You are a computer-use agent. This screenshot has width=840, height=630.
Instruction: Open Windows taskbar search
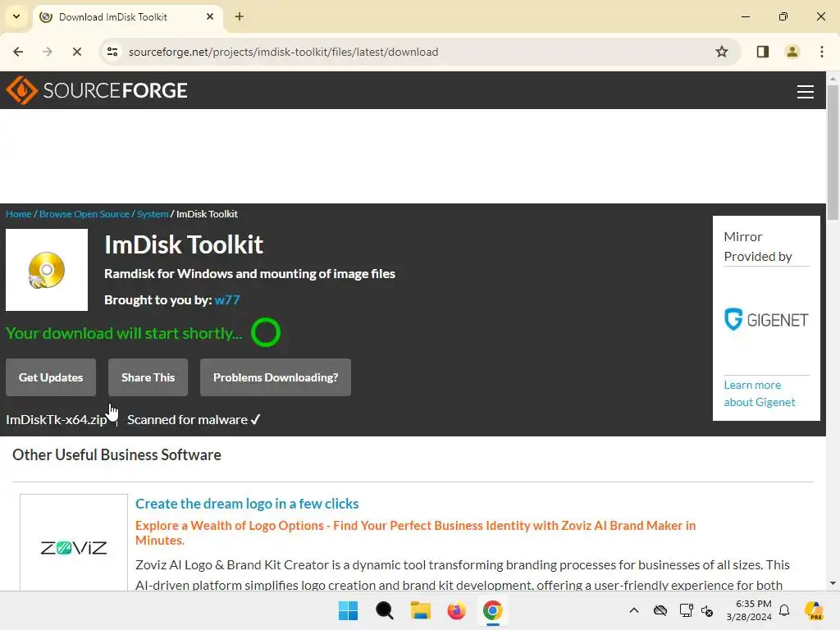tap(384, 610)
